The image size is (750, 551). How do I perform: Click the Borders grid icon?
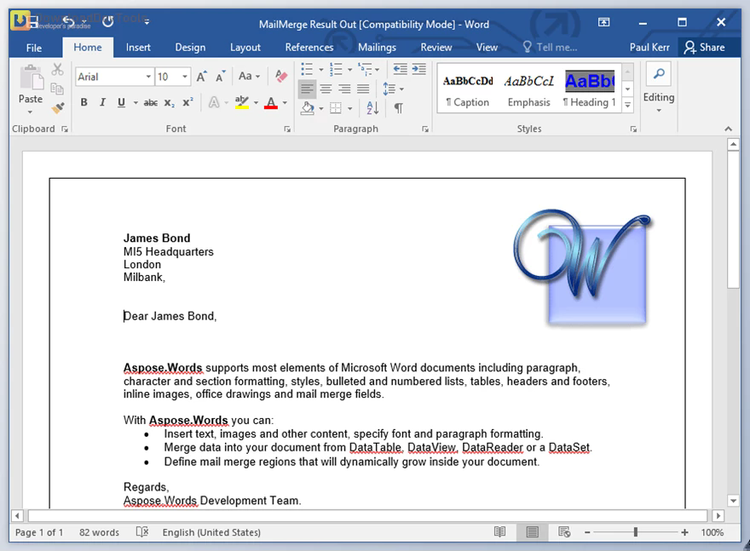pyautogui.click(x=336, y=108)
